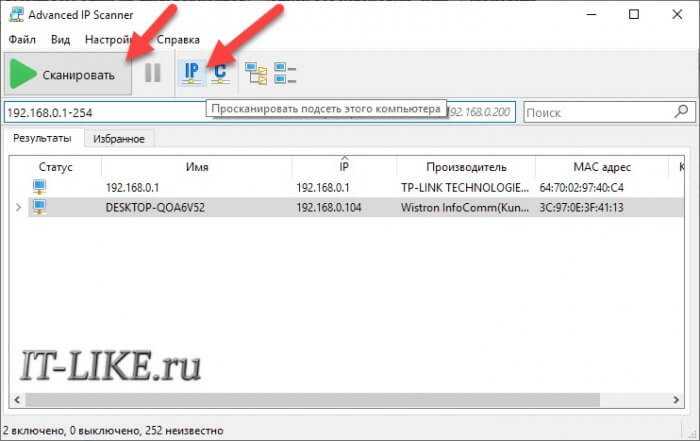Start scanning with the Сканировать button

click(68, 74)
